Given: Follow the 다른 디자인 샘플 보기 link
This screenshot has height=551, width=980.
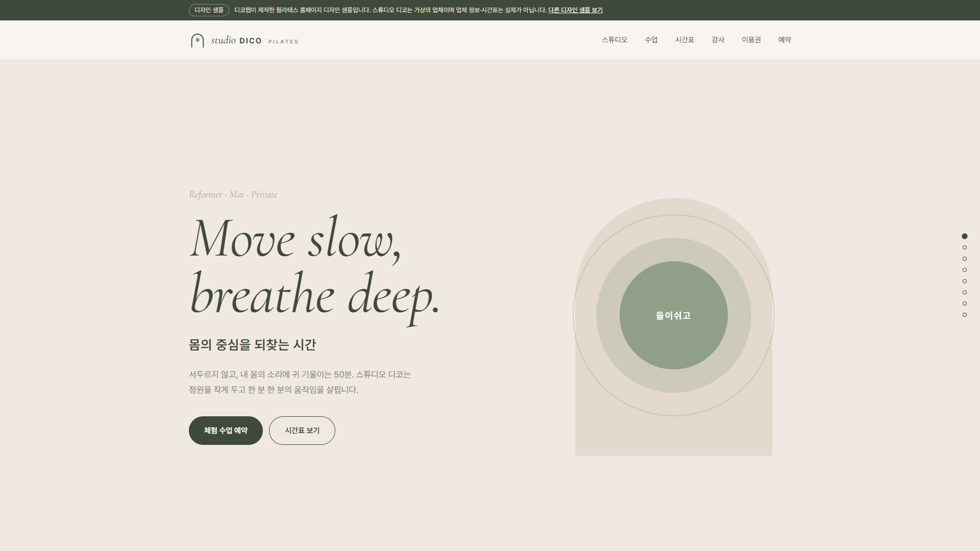Looking at the screenshot, I should pyautogui.click(x=575, y=10).
